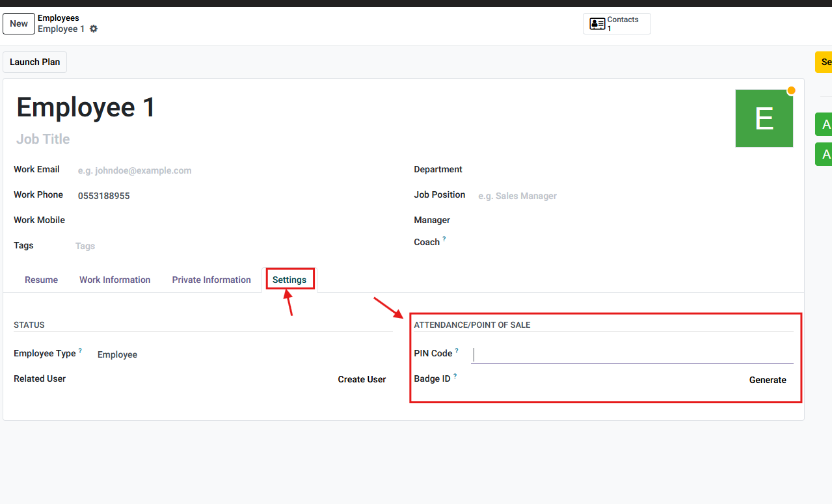Expand the Manager selection field
The height and width of the screenshot is (504, 832).
[631, 220]
